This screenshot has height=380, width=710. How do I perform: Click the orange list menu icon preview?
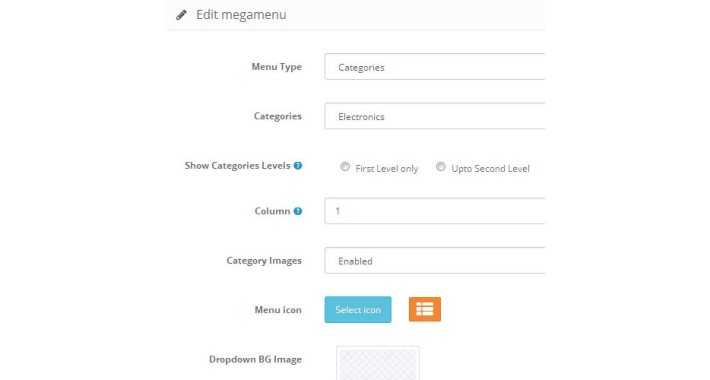(425, 309)
